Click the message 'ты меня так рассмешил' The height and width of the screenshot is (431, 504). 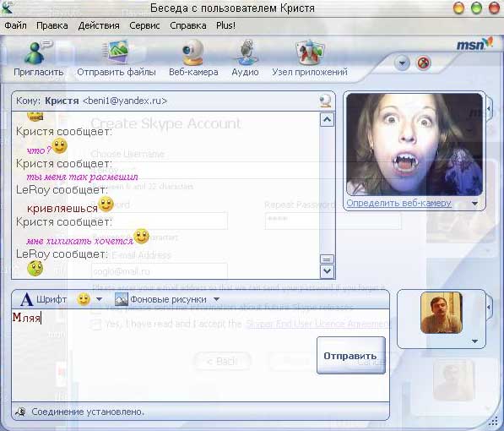[82, 177]
